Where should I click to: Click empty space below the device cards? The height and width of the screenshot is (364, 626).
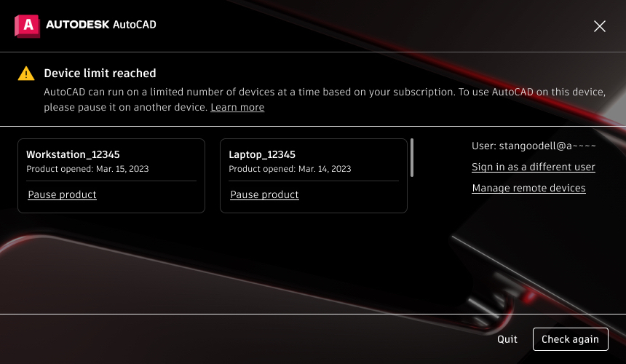[218, 262]
